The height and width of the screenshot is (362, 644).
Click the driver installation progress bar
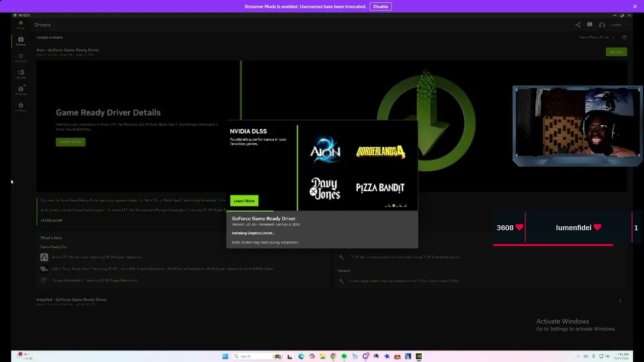(x=322, y=211)
